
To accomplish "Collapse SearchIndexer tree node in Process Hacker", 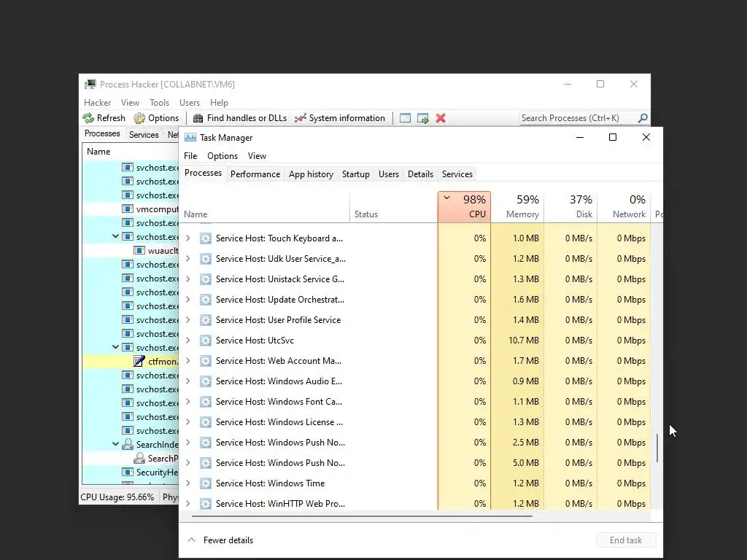I will [x=115, y=444].
